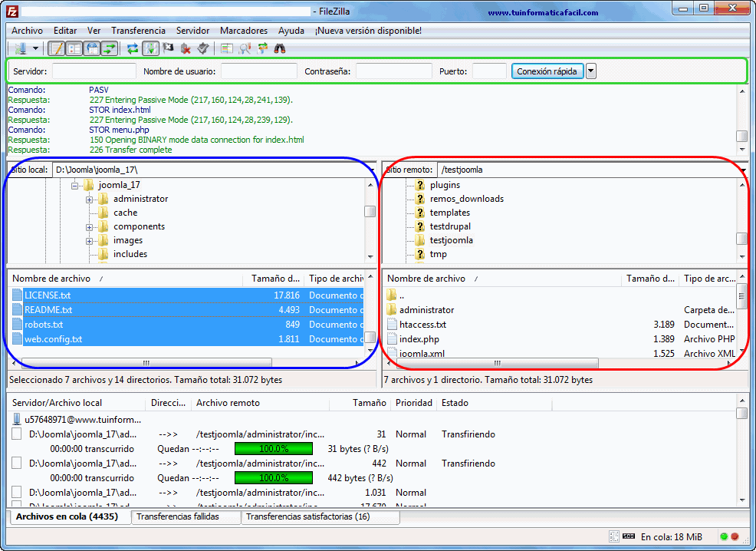Expand the administrator local folder
Viewport: 756px width, 551px height.
(x=89, y=200)
